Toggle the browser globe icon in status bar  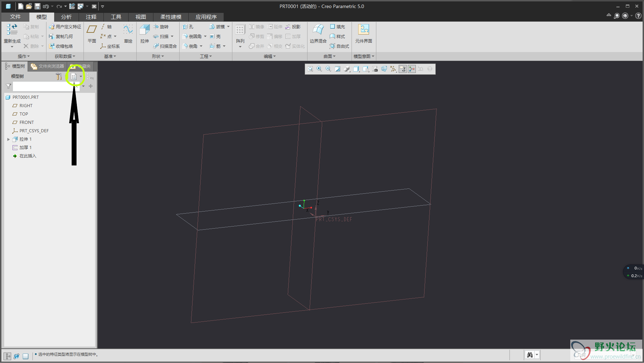point(16,356)
